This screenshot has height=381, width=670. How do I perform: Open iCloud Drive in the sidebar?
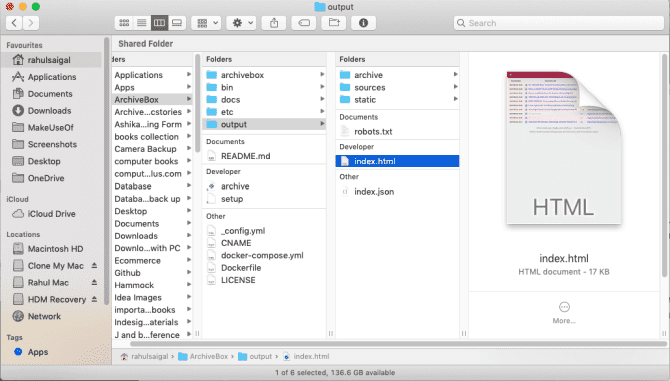click(51, 214)
